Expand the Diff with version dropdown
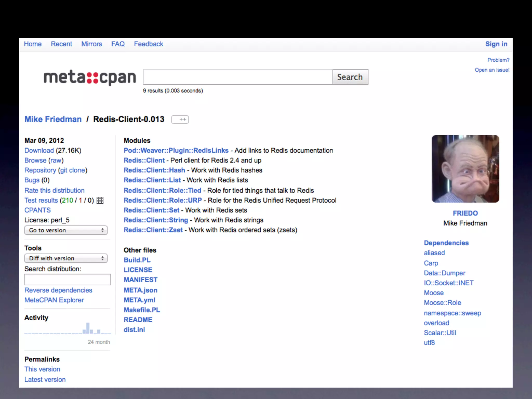Image resolution: width=532 pixels, height=399 pixels. (x=66, y=258)
